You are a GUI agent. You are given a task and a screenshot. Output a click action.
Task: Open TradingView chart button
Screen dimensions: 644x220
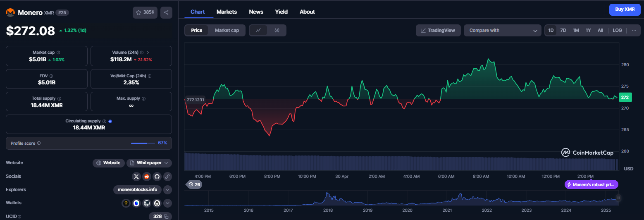(438, 30)
